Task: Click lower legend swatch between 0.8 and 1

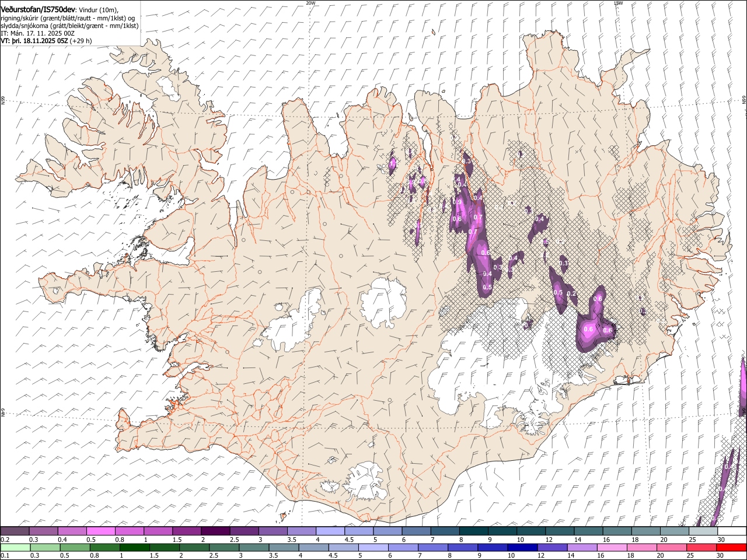Action: click(x=104, y=548)
